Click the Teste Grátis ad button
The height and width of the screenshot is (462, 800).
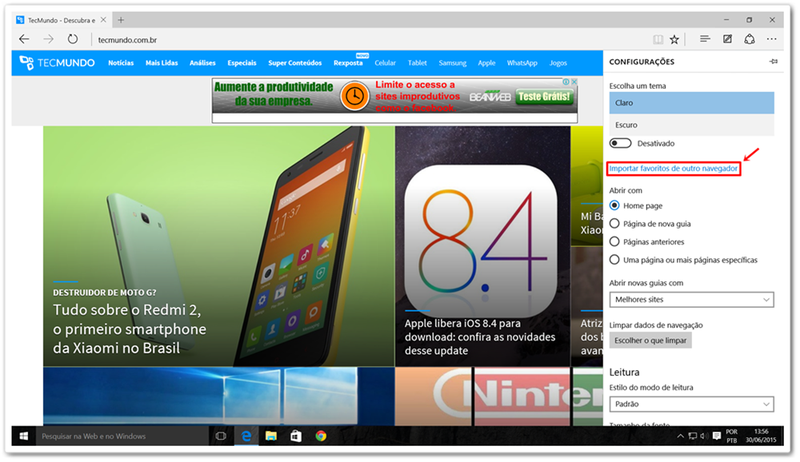point(544,96)
